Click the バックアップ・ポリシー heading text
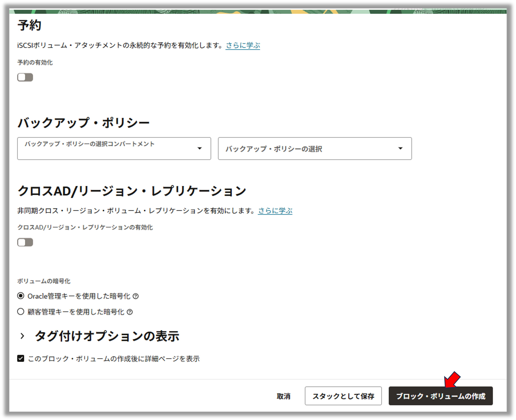Screen dimensions: 516x420 pos(83,122)
